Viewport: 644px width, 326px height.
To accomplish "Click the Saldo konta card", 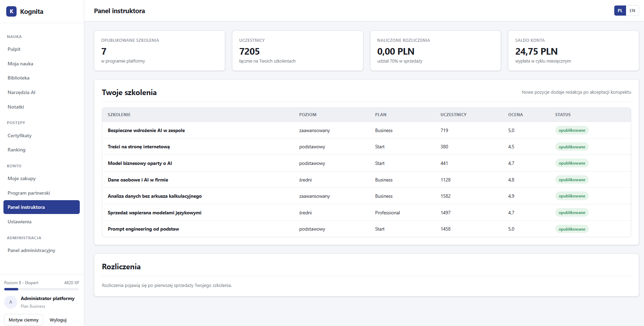I will (x=574, y=51).
